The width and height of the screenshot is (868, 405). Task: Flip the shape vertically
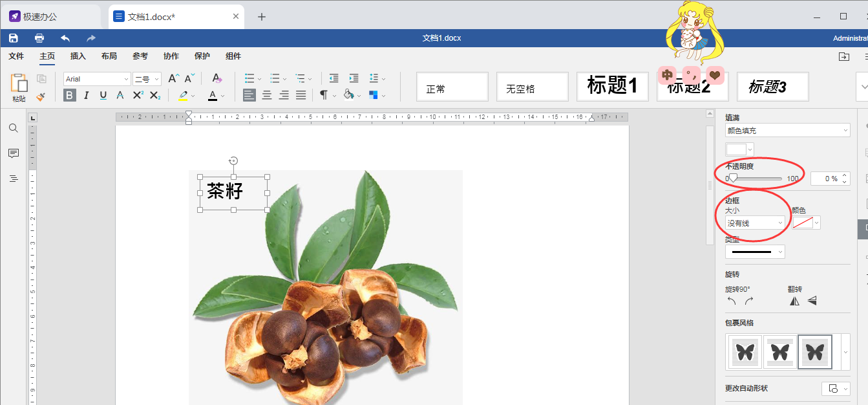coord(812,301)
